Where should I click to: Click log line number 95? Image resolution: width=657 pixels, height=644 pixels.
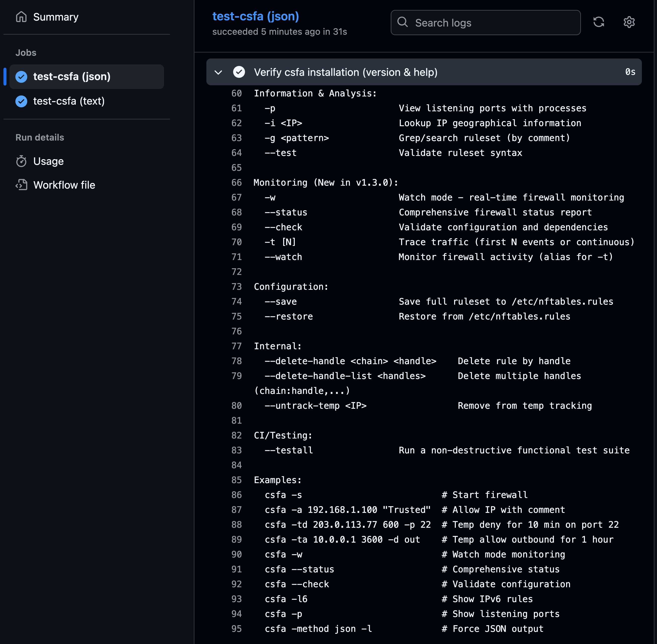(236, 629)
